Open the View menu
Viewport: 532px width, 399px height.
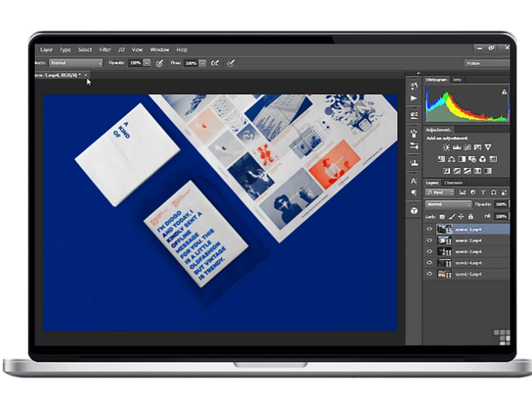click(x=137, y=50)
